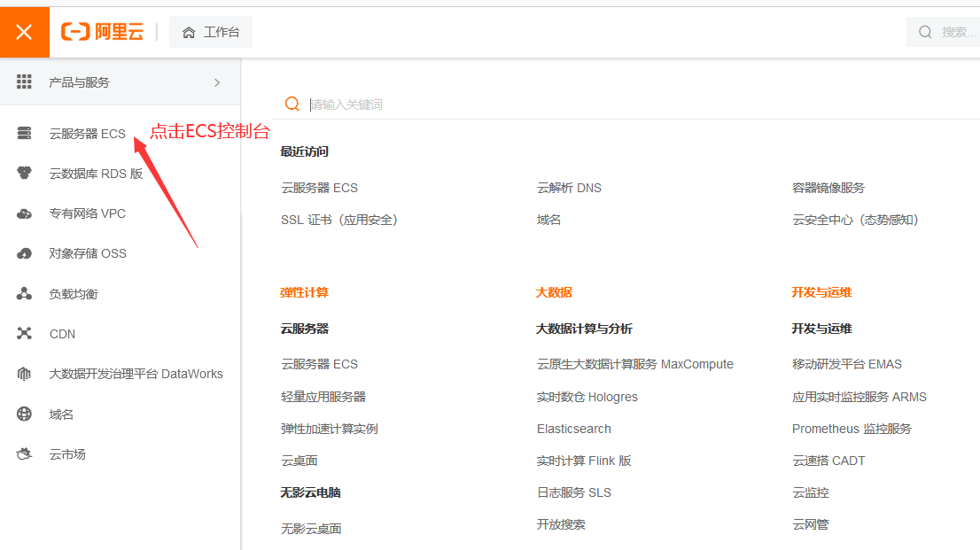Open 移动研发平台 EMAS link
This screenshot has height=550, width=980.
coord(847,364)
